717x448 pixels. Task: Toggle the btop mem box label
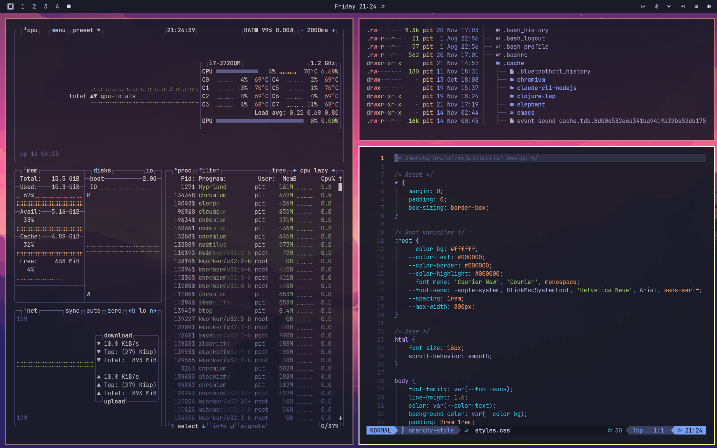click(x=31, y=170)
